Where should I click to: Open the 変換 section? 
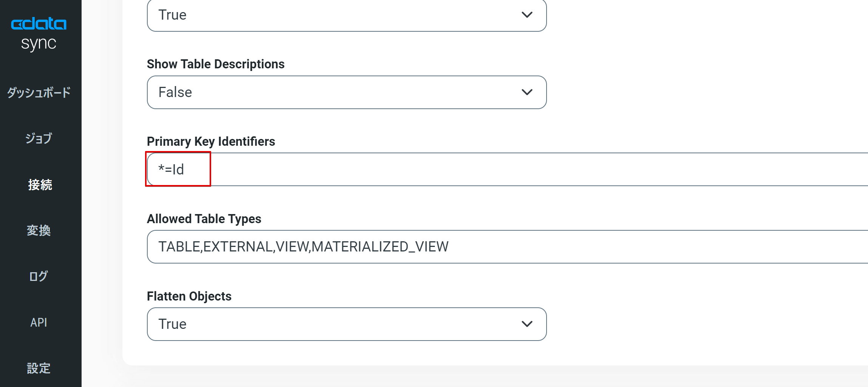coord(39,230)
